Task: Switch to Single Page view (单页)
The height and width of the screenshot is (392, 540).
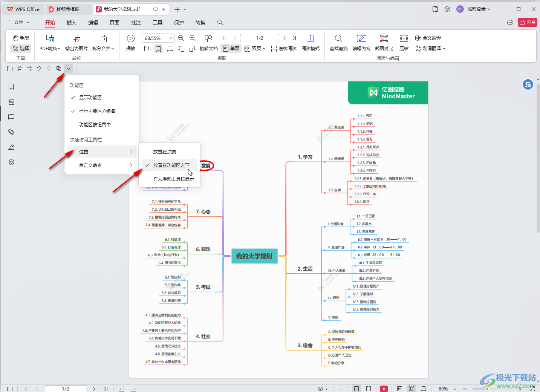Action: 231,49
